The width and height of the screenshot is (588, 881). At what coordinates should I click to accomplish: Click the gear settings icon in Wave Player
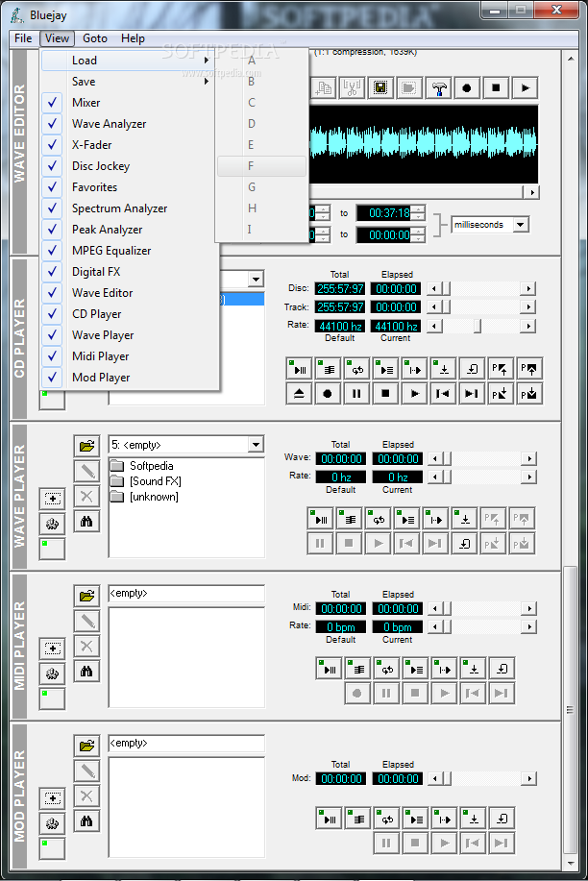[52, 524]
